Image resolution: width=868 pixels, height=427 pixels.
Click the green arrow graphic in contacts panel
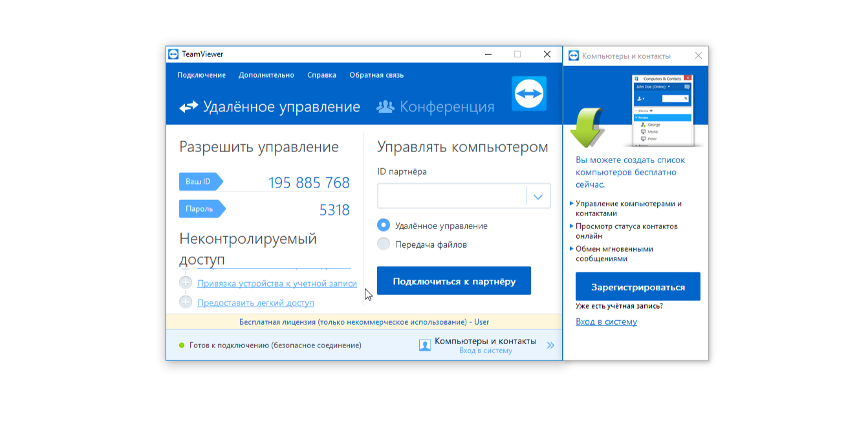click(585, 126)
